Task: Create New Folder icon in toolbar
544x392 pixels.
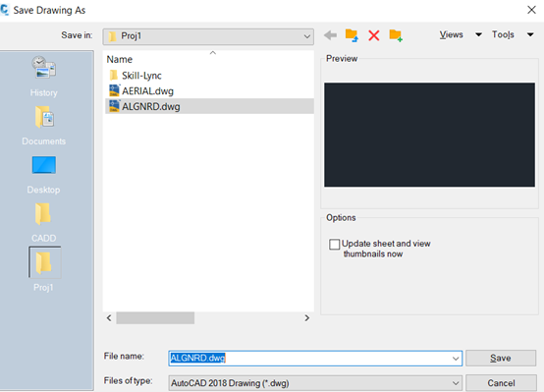Action: pos(396,35)
